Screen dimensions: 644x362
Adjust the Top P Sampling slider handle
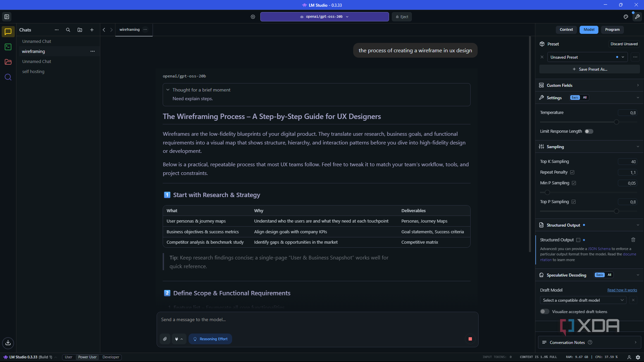coord(616,211)
